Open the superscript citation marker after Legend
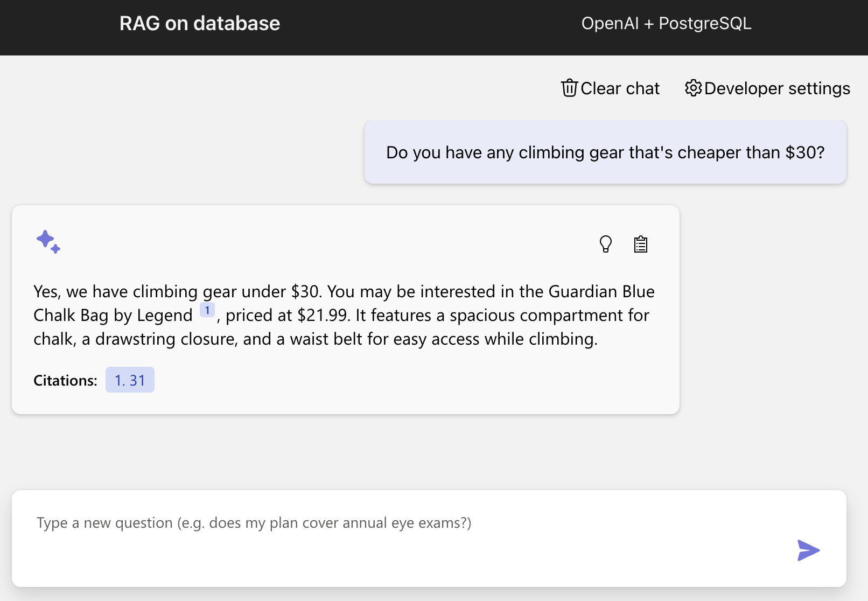This screenshot has height=601, width=868. (x=207, y=309)
